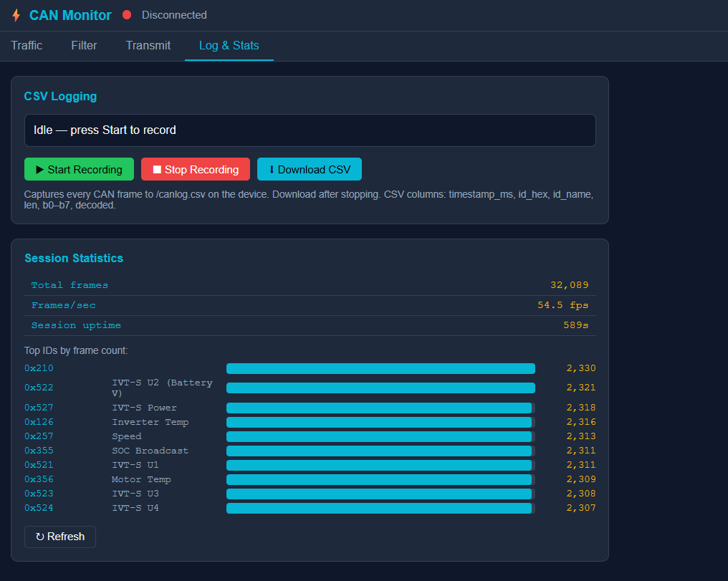
Task: Click the IVT-S U2 (Battery V) progress bar
Action: [x=380, y=388]
